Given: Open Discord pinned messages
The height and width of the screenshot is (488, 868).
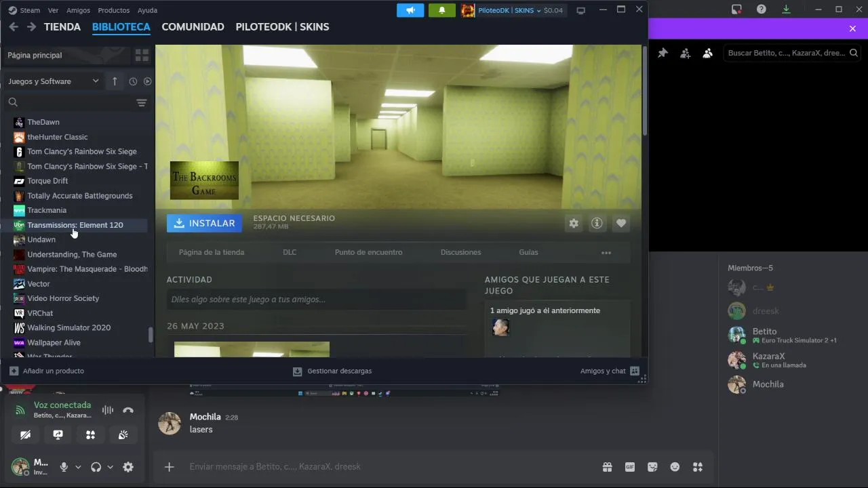Looking at the screenshot, I should point(663,53).
